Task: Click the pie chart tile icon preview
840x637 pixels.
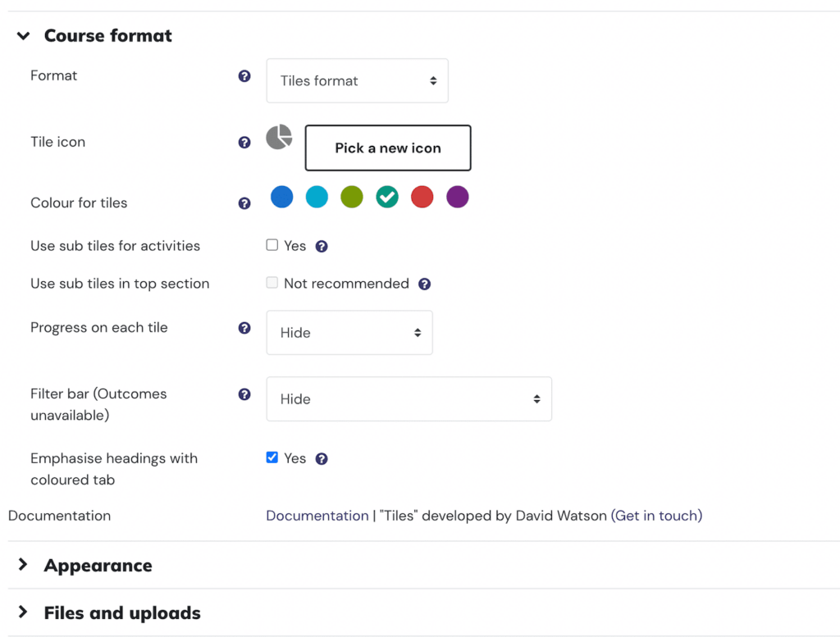Action: [x=279, y=137]
